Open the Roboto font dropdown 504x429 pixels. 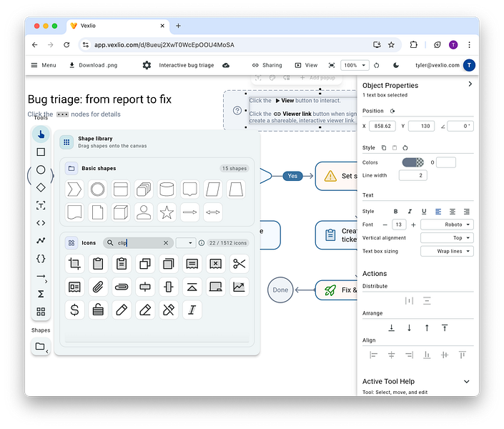click(x=447, y=225)
